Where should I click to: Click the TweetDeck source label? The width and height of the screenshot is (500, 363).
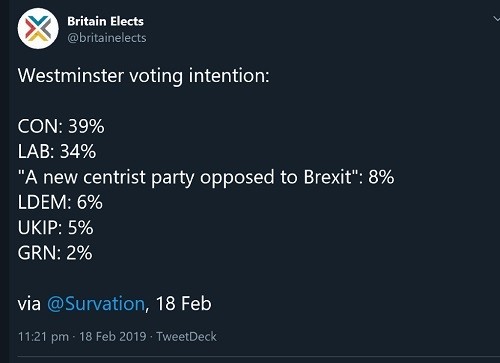(186, 336)
